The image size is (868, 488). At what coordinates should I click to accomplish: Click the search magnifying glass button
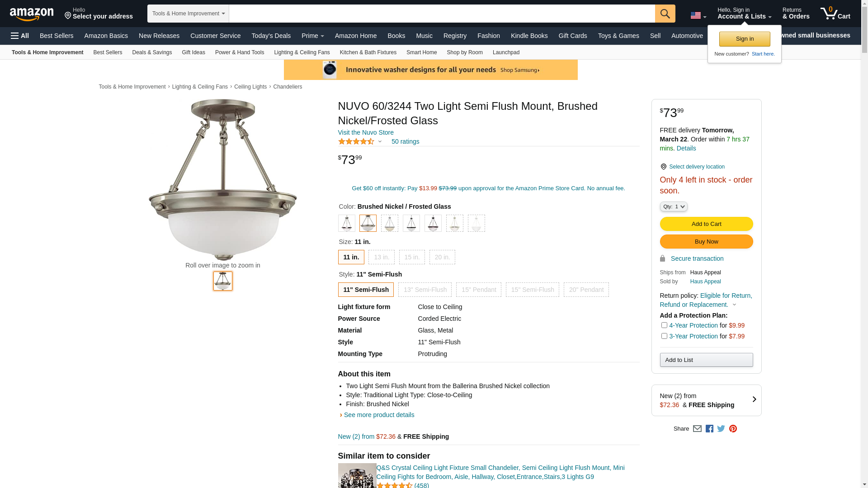[665, 14]
